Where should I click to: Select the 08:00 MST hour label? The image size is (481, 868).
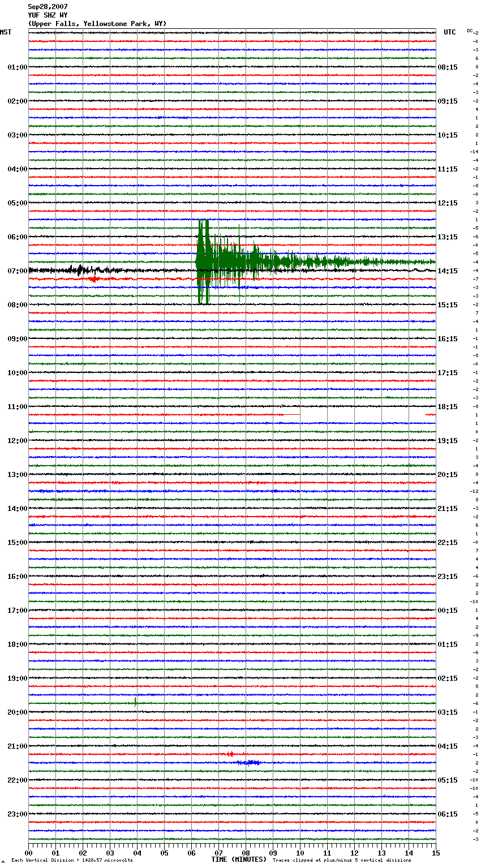[18, 305]
